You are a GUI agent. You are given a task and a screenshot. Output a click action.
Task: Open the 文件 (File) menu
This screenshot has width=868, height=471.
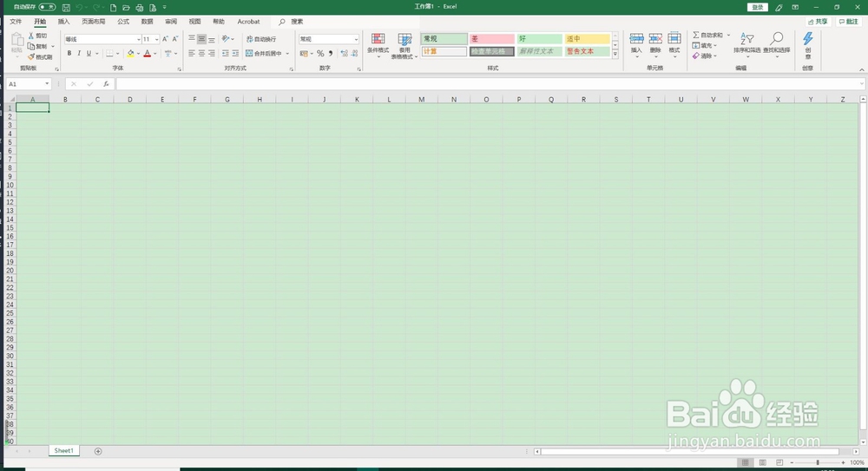click(16, 22)
